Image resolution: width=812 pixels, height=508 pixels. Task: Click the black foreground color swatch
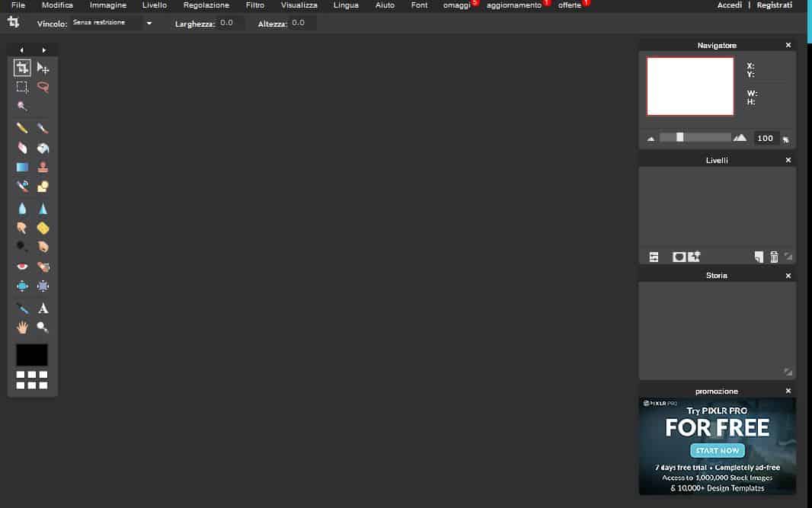(32, 354)
